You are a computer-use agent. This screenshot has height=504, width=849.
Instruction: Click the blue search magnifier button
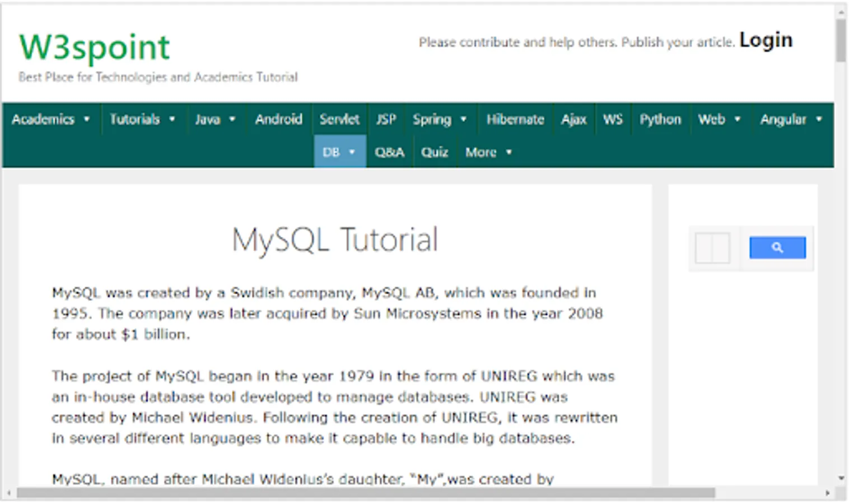click(777, 248)
